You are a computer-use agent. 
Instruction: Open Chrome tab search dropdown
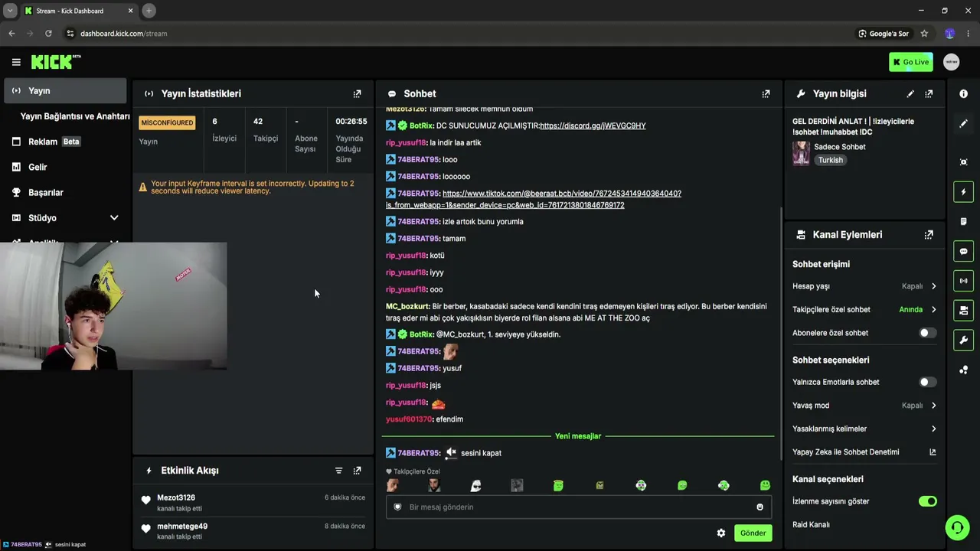point(10,11)
